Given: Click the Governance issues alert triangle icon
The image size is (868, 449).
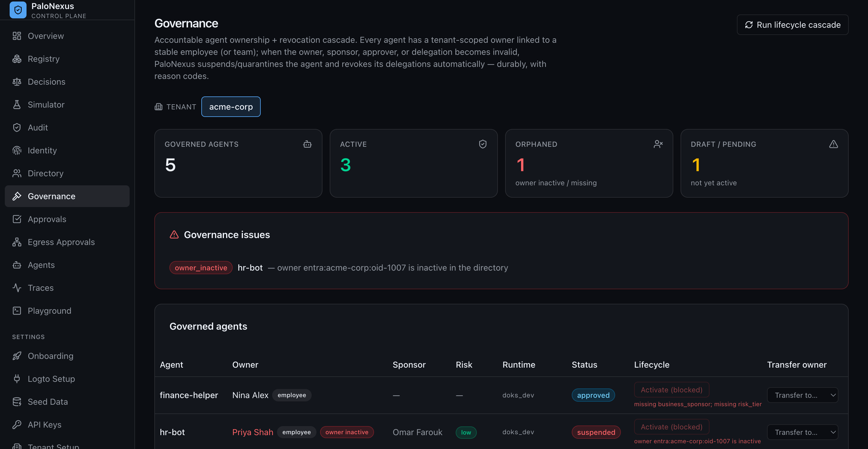Looking at the screenshot, I should coord(174,234).
